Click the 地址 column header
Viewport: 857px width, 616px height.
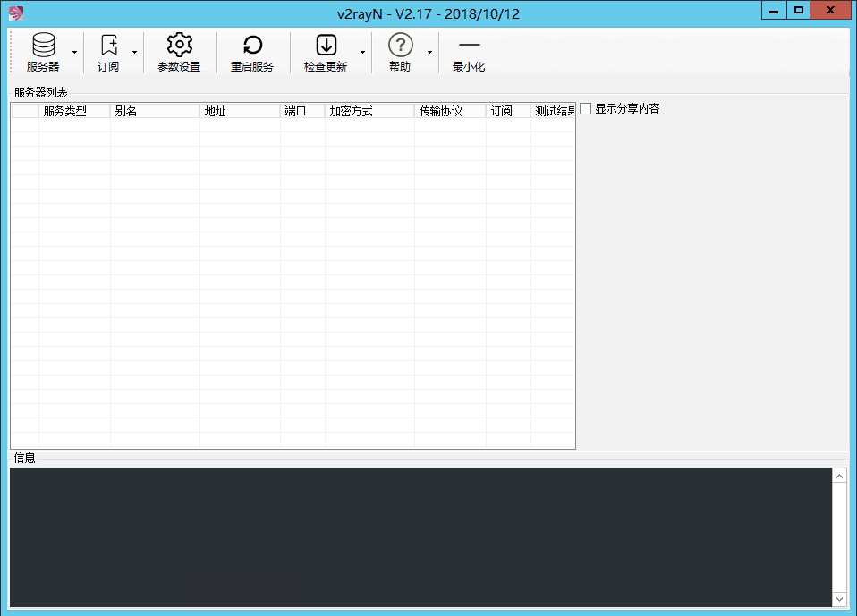click(x=240, y=111)
